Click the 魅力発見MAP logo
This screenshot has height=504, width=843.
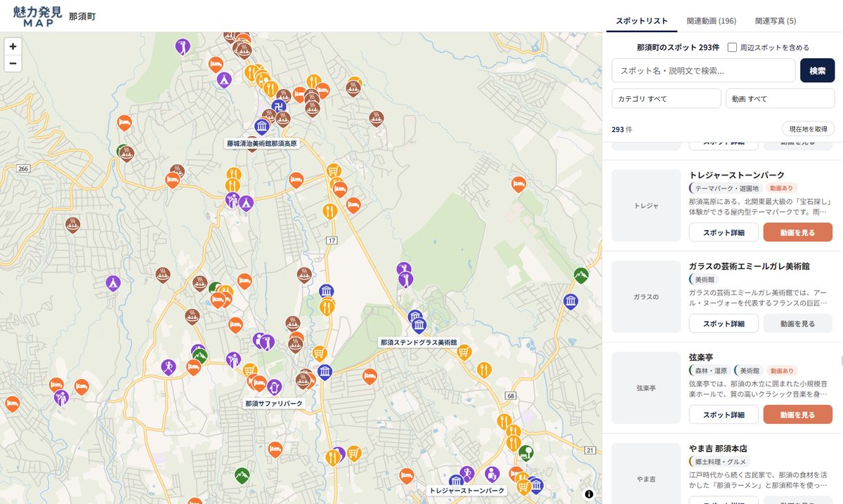pos(37,15)
